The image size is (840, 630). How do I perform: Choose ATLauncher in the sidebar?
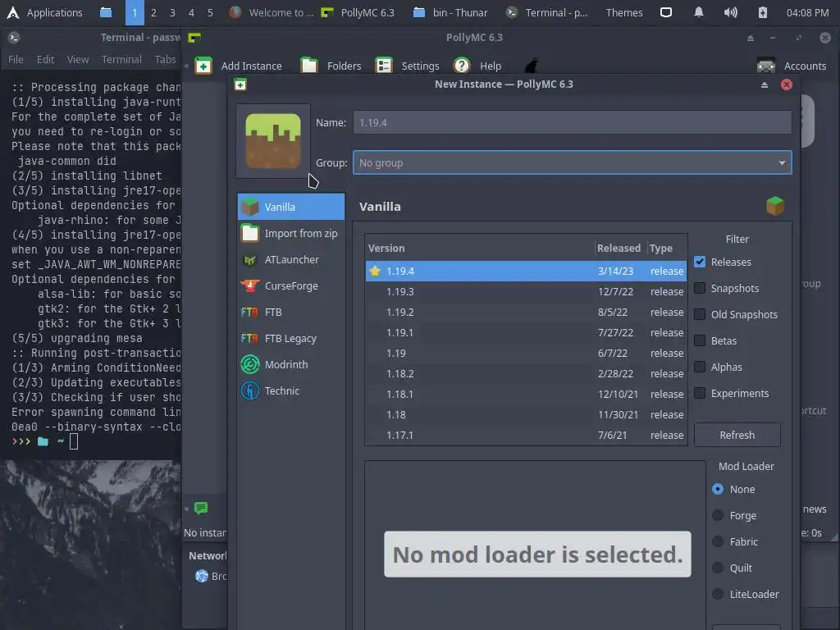coord(291,259)
